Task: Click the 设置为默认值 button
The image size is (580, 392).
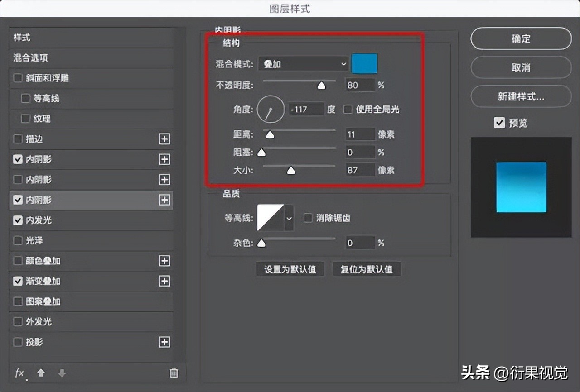Action: point(290,268)
